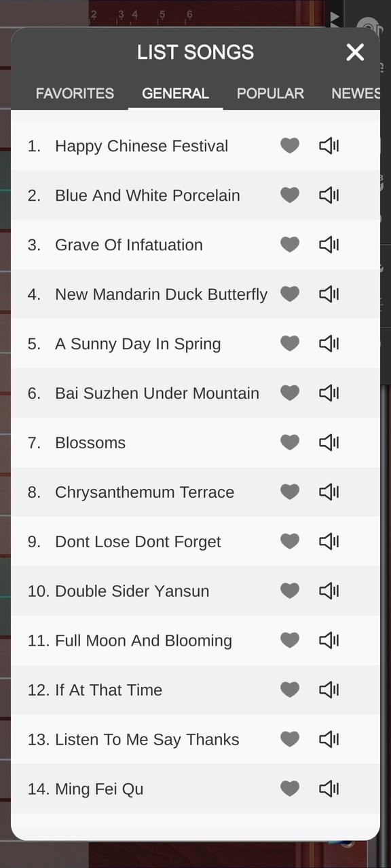The width and height of the screenshot is (391, 868).
Task: Play preview of Ming Fei Qu
Action: [x=329, y=789]
